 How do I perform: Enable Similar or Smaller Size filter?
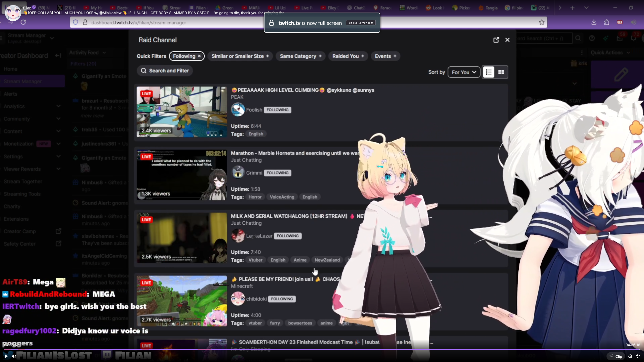[240, 56]
